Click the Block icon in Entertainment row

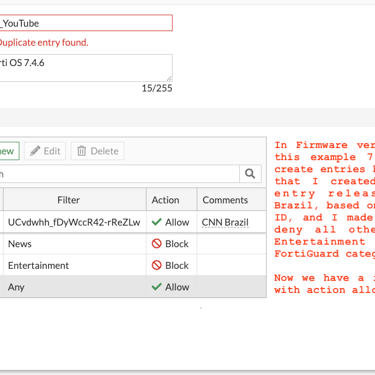pos(156,265)
